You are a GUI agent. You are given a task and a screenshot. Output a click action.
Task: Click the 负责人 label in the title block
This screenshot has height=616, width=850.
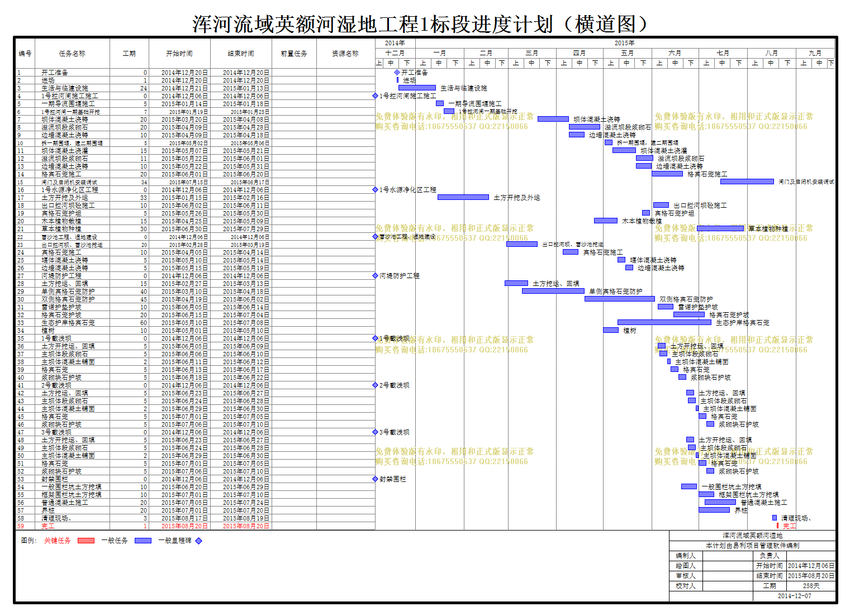[770, 556]
